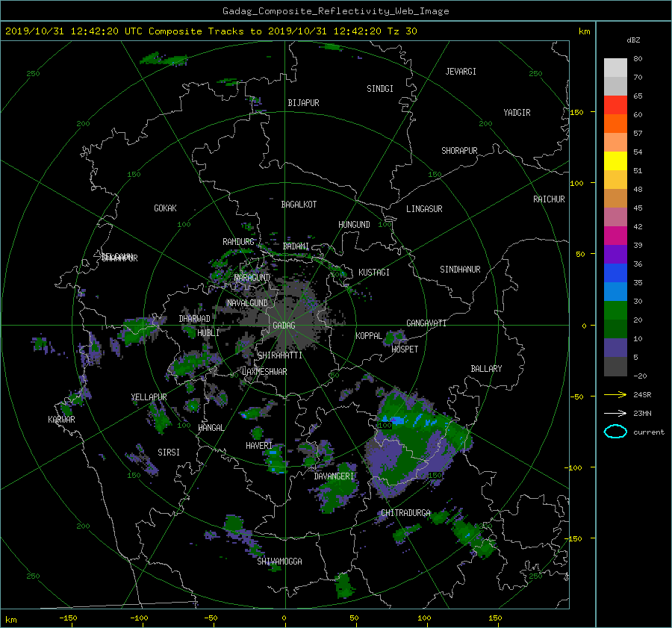The width and height of the screenshot is (672, 628).
Task: Click the BAGALKOT city label
Action: pos(299,205)
